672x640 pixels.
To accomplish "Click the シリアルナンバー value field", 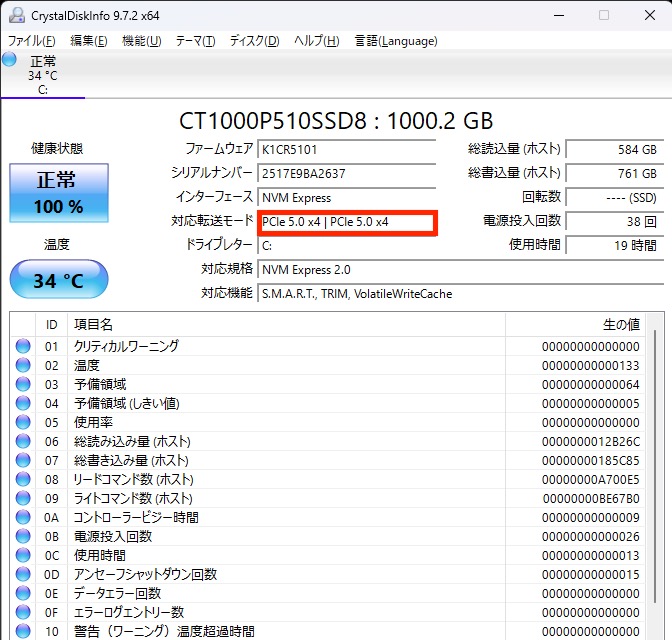I will [345, 173].
